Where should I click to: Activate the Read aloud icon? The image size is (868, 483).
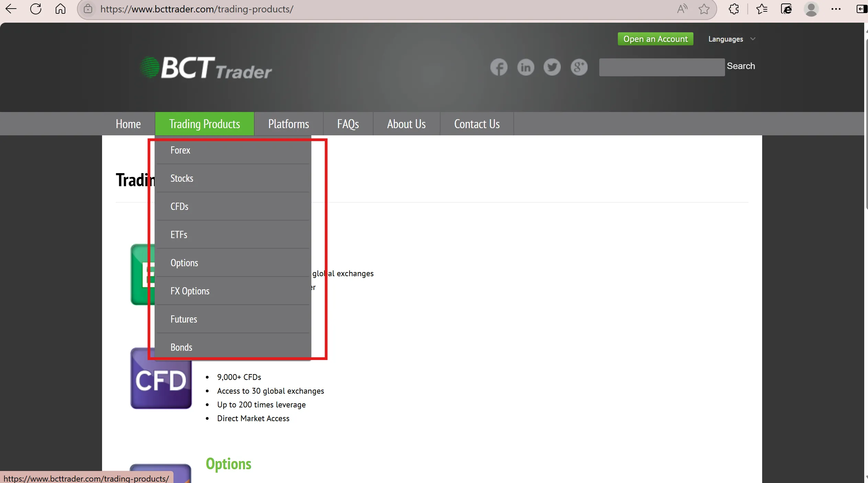[682, 9]
